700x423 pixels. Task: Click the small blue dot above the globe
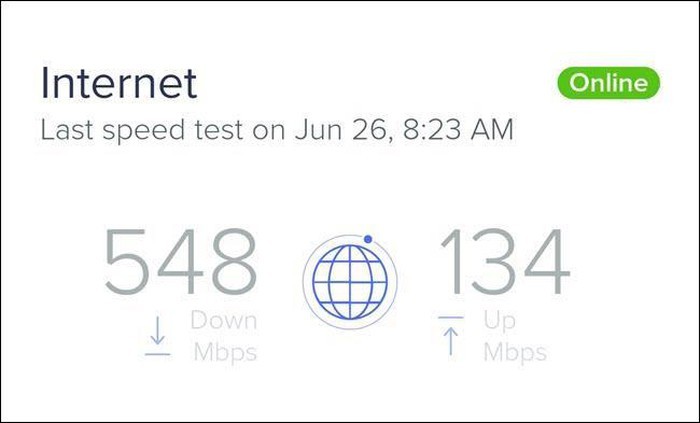[368, 239]
